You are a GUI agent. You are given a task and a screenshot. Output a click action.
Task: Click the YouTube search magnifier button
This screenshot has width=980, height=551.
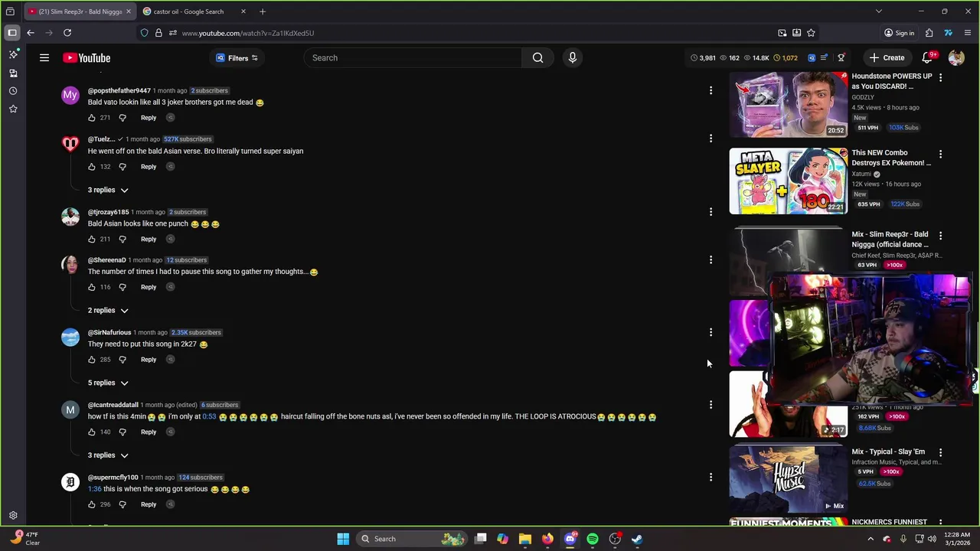537,57
